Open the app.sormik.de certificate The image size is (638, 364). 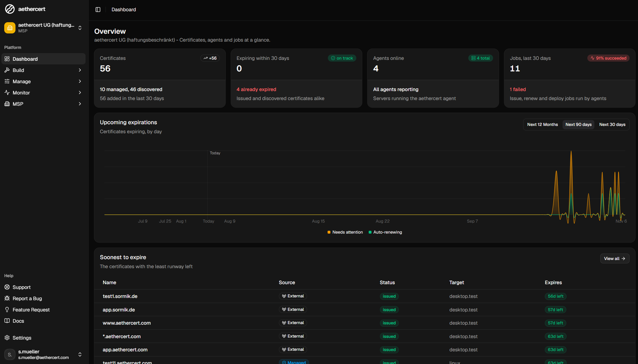click(x=119, y=310)
